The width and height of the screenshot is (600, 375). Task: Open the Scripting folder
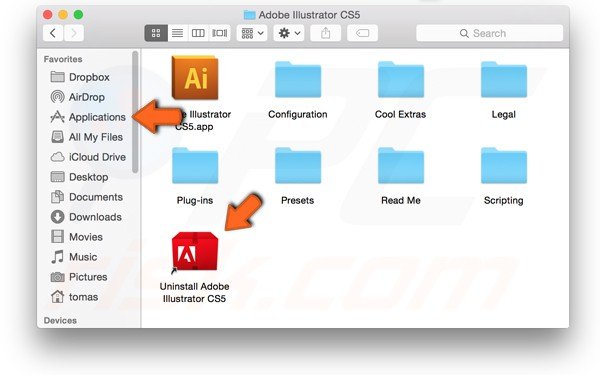tap(504, 166)
